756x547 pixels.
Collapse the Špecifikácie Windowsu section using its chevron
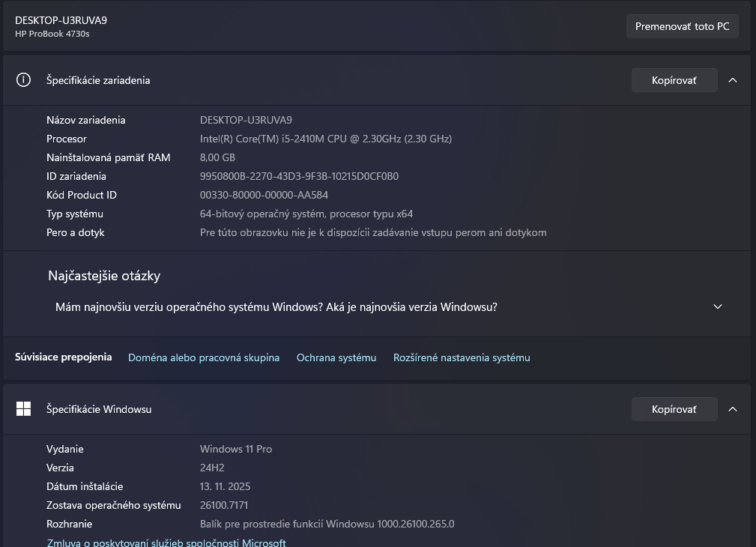pos(733,409)
